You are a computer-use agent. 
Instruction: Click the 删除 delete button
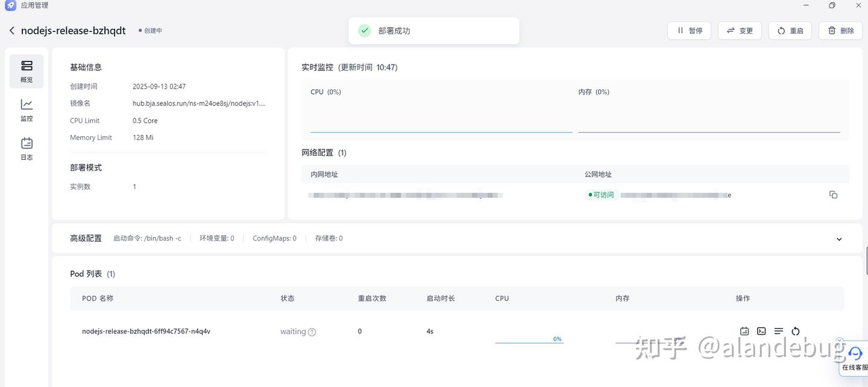click(840, 30)
